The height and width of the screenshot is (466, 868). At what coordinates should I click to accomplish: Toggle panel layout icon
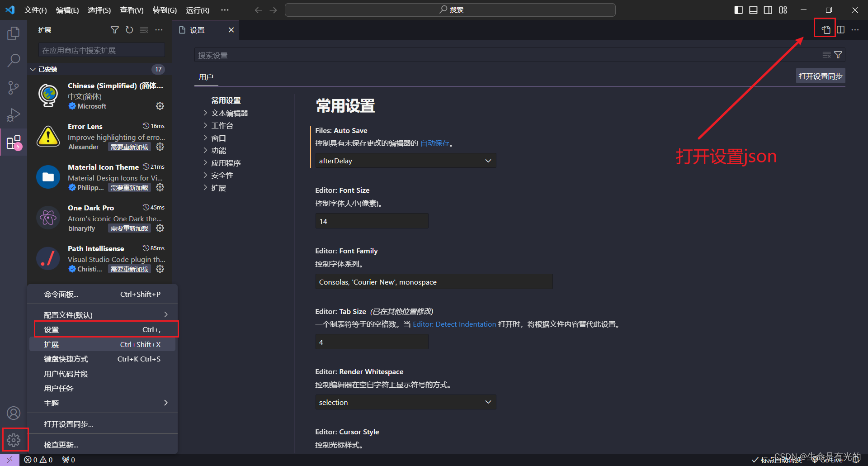[x=753, y=10]
